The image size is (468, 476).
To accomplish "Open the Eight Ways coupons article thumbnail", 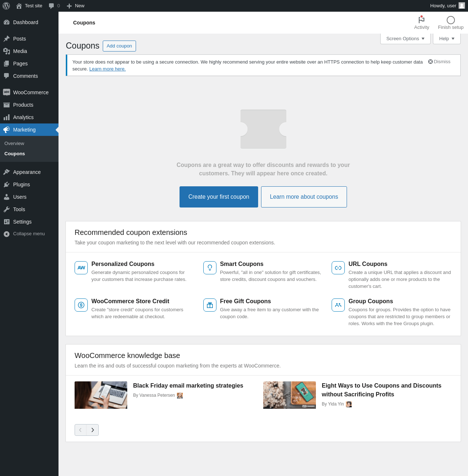I will pos(290,395).
